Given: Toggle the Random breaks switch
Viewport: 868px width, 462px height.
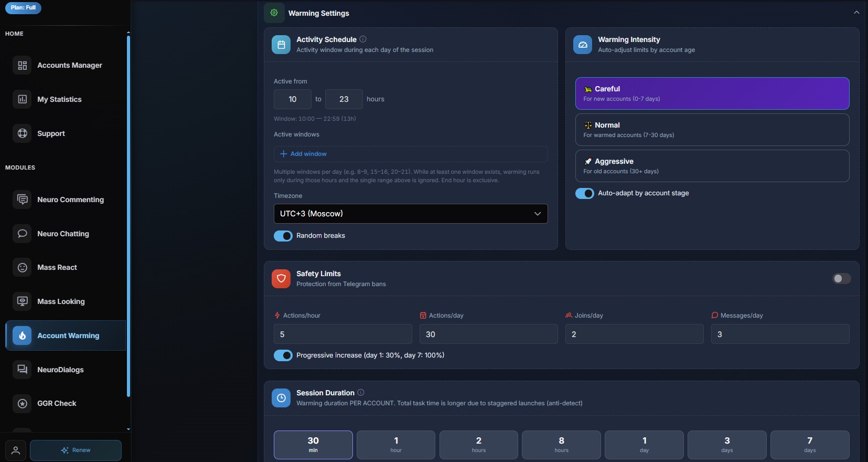Looking at the screenshot, I should (x=283, y=236).
